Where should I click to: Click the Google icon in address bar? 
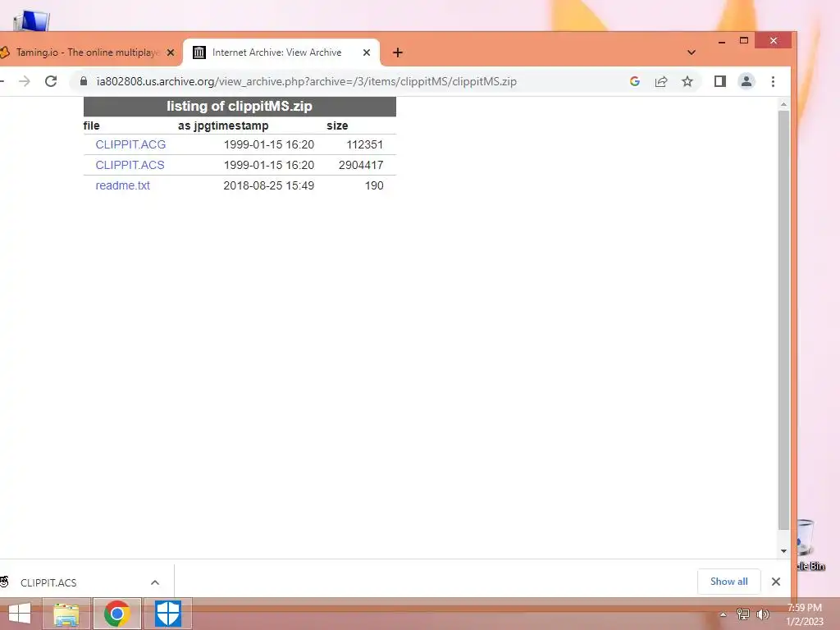click(635, 81)
